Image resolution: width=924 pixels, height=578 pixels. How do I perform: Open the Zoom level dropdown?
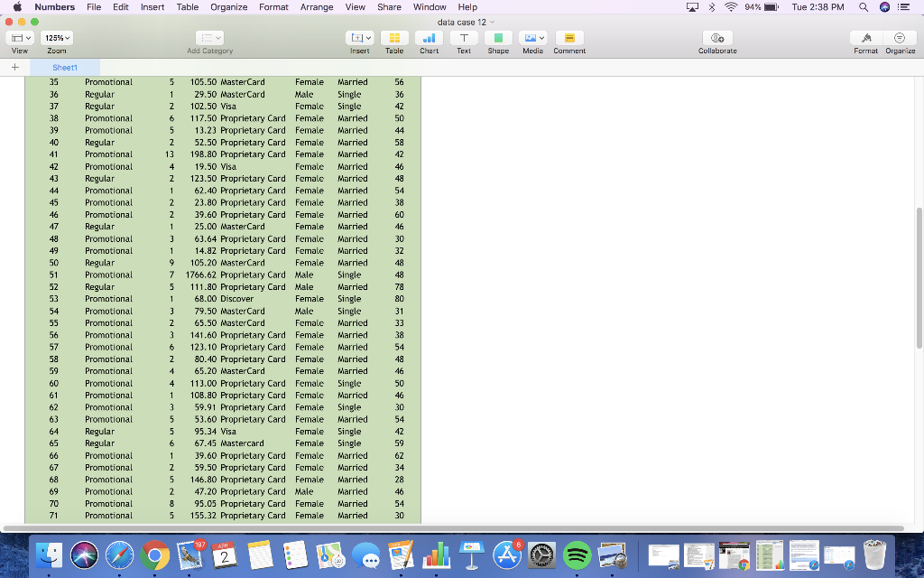click(x=57, y=37)
